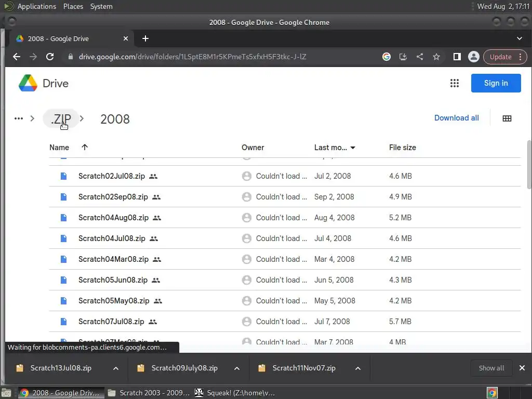Sort by the Name column header
Screen dimensions: 532x399
click(59, 148)
